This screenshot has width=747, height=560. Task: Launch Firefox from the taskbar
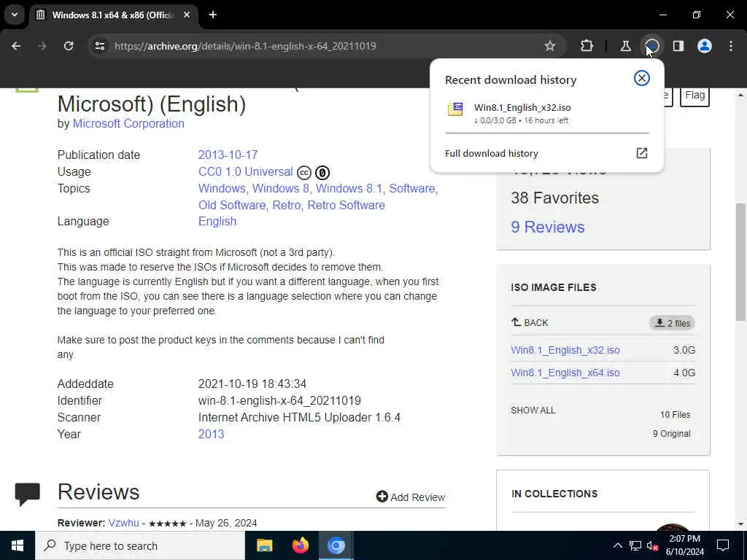300,545
